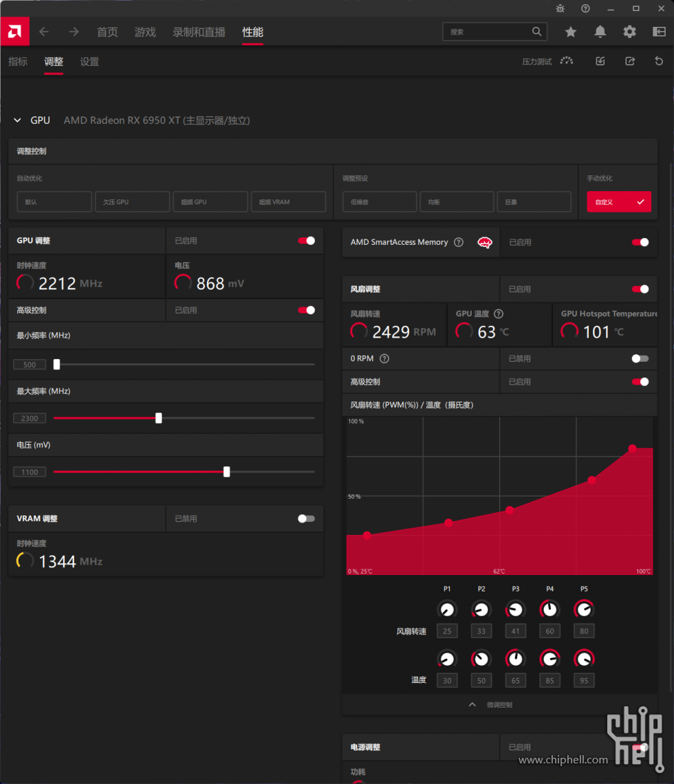Open the help question mark icon in title bar

[x=585, y=8]
